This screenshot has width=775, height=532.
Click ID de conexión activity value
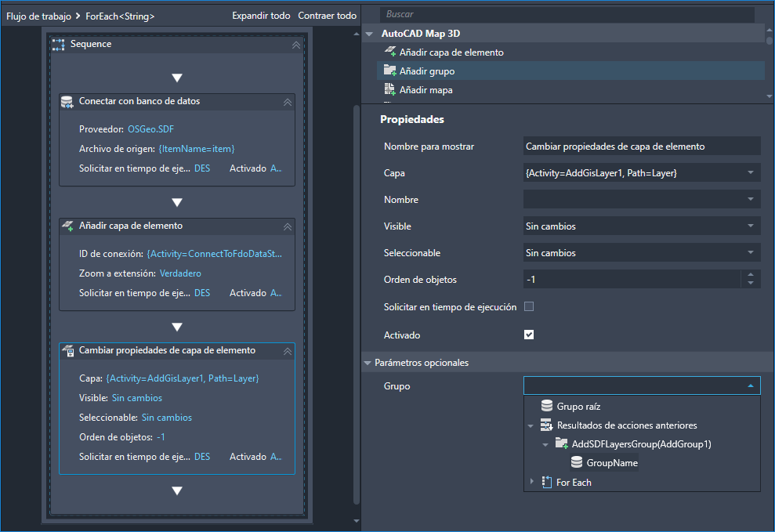215,254
